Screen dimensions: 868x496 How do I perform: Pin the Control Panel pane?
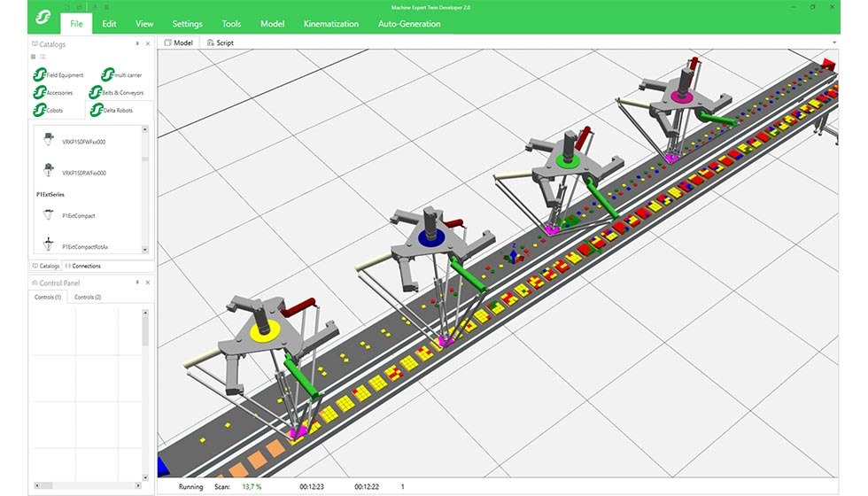136,283
